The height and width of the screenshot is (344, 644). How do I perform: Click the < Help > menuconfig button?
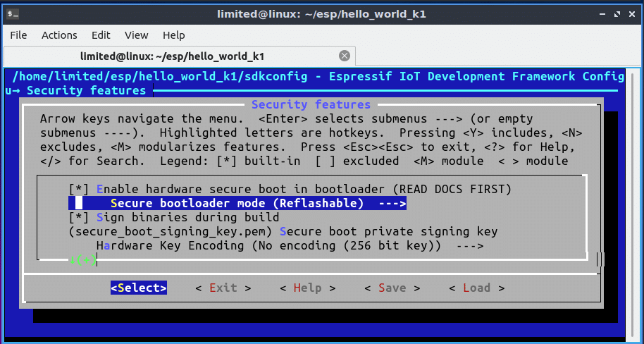[x=307, y=288]
